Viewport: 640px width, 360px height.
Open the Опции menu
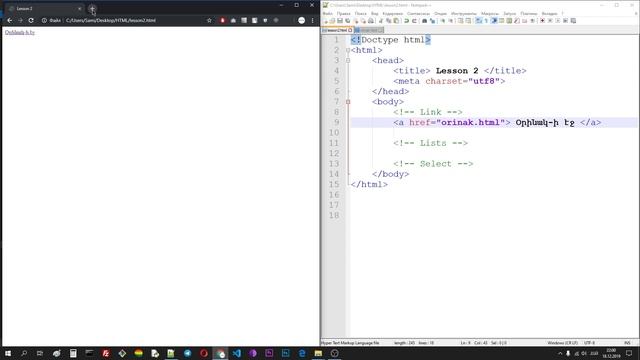(x=440, y=13)
